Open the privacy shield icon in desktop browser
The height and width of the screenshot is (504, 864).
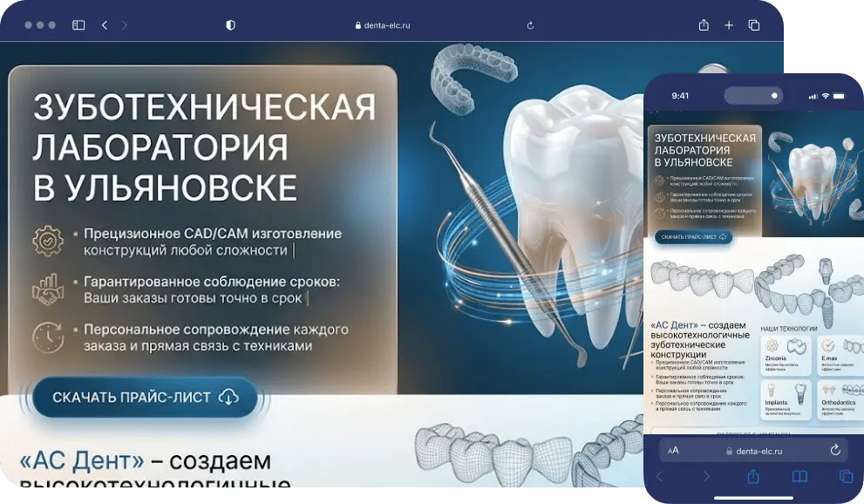230,25
